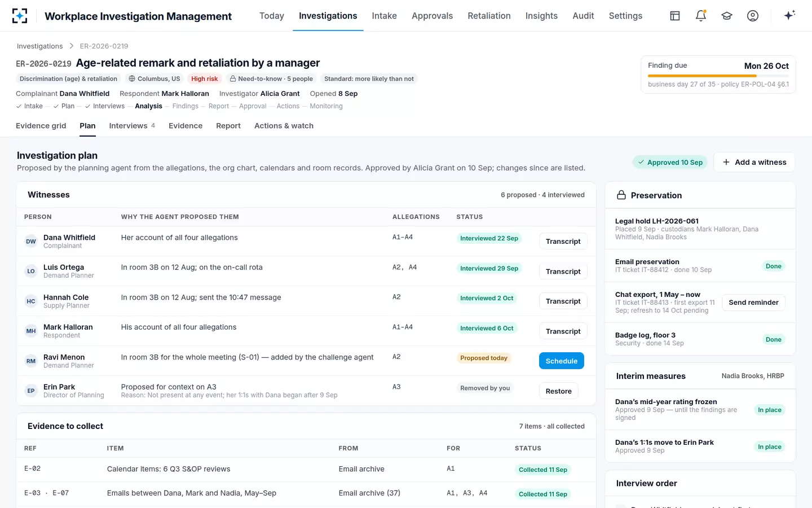Click the High risk tag
This screenshot has width=812, height=508.
[204, 79]
